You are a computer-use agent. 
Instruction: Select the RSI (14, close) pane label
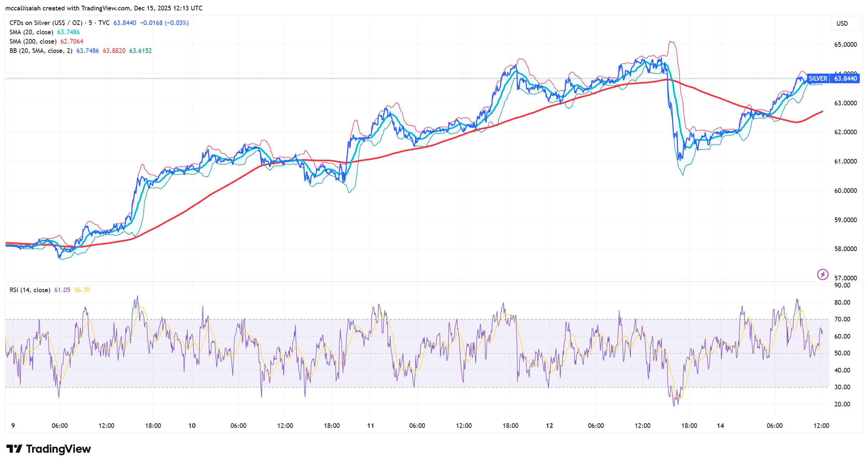30,290
